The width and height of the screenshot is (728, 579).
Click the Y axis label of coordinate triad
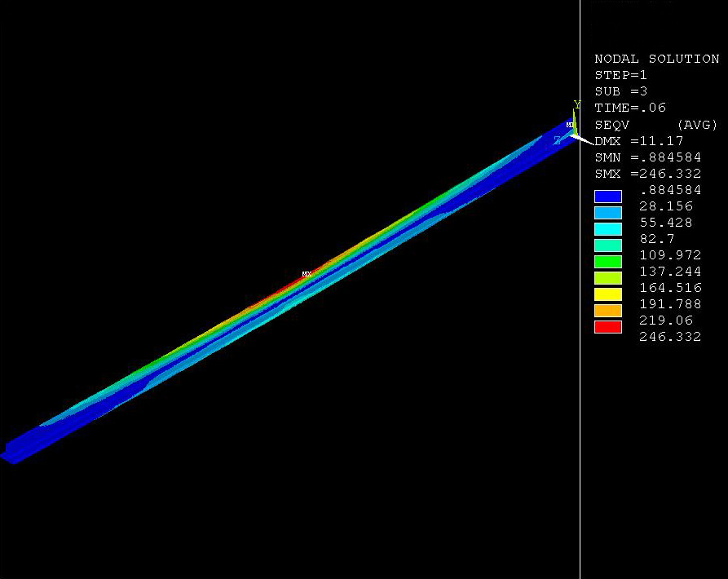tap(576, 105)
